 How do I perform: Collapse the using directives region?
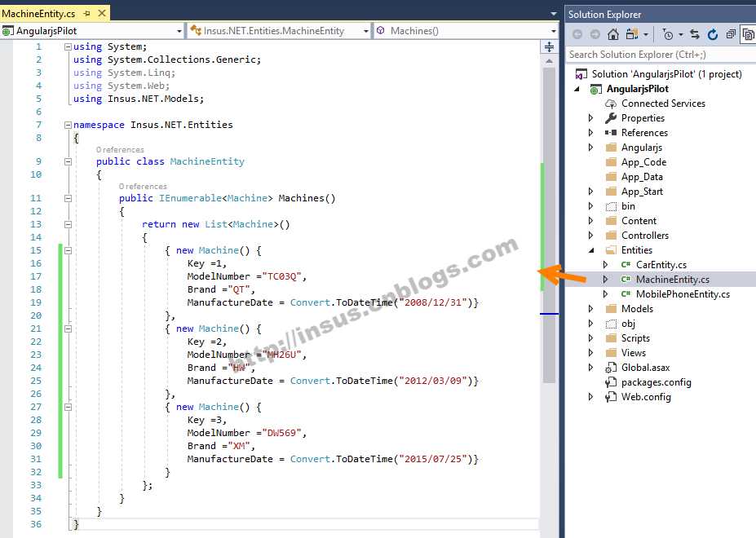pyautogui.click(x=68, y=46)
